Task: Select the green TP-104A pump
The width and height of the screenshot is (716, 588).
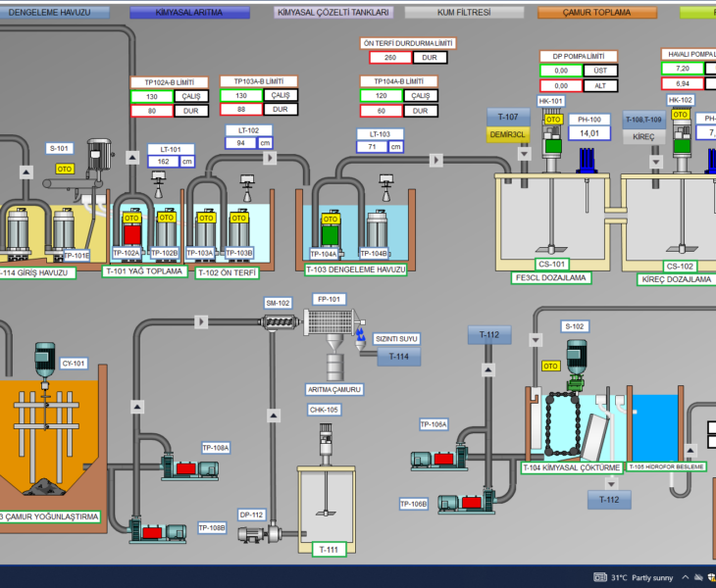Action: click(x=330, y=233)
